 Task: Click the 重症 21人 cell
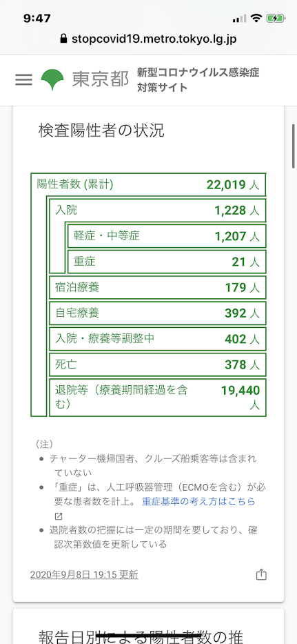pyautogui.click(x=167, y=262)
